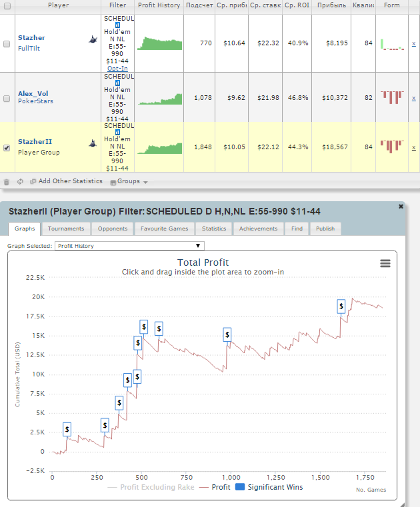
Task: Open the StazherII player link
Action: click(x=35, y=142)
